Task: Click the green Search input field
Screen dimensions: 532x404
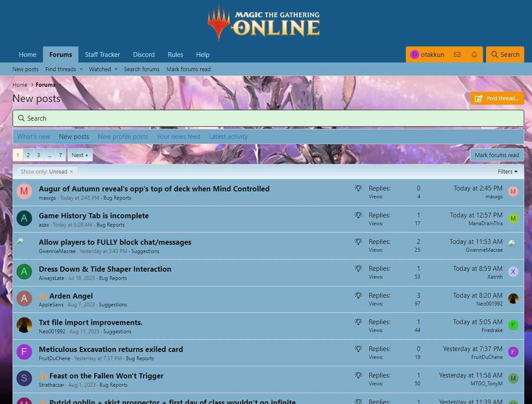Action: [268, 118]
